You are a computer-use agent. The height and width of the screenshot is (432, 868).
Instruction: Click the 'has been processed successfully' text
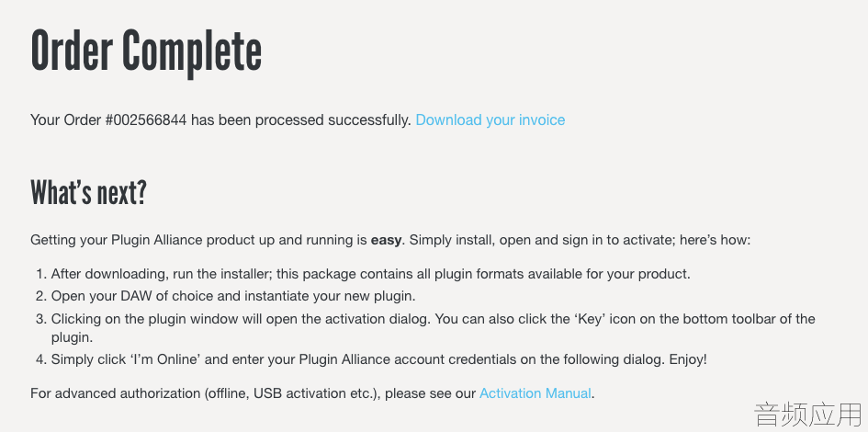[301, 120]
